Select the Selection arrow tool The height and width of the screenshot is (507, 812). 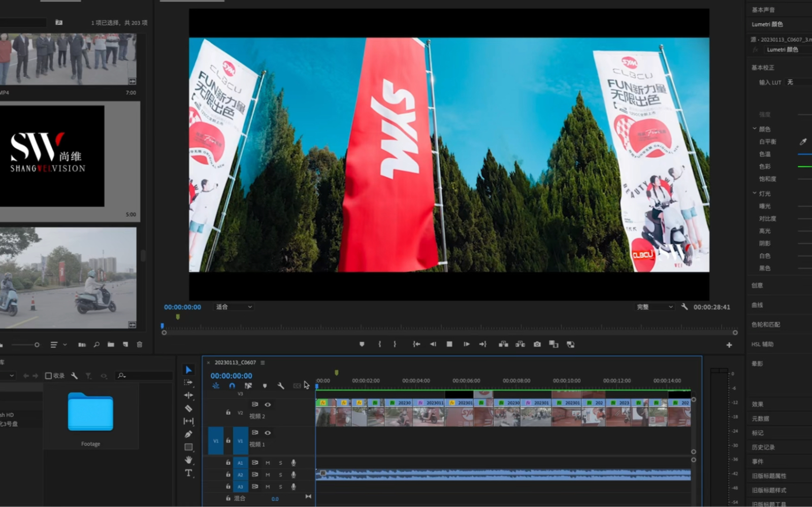tap(188, 369)
